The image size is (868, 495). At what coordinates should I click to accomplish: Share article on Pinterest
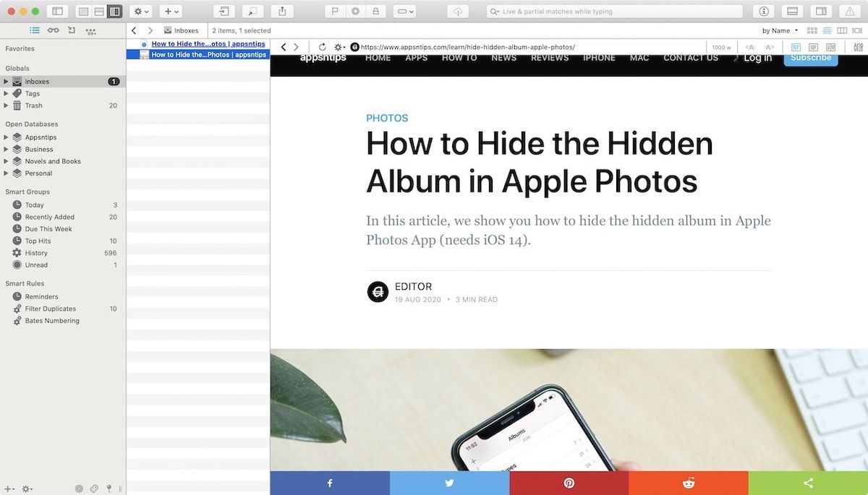pos(569,483)
